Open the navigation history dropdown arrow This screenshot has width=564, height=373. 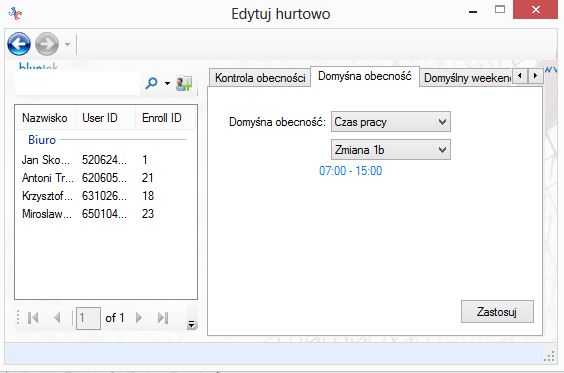[x=67, y=44]
